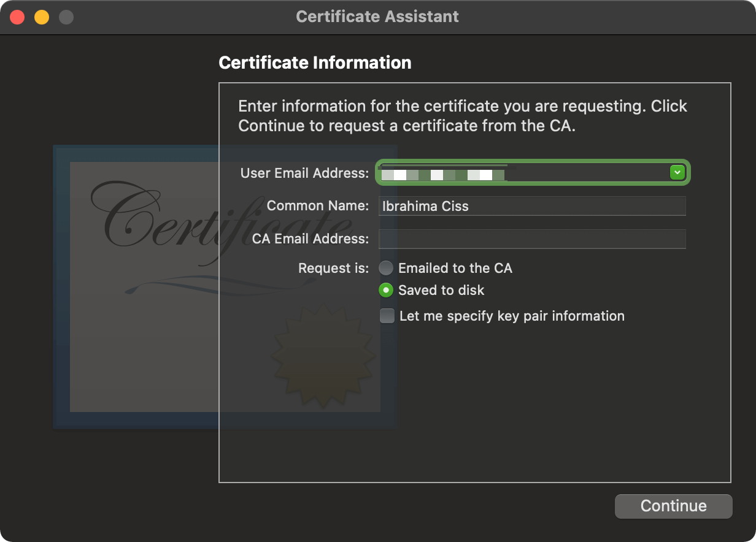Click the Certificate Assistant title bar

377,17
